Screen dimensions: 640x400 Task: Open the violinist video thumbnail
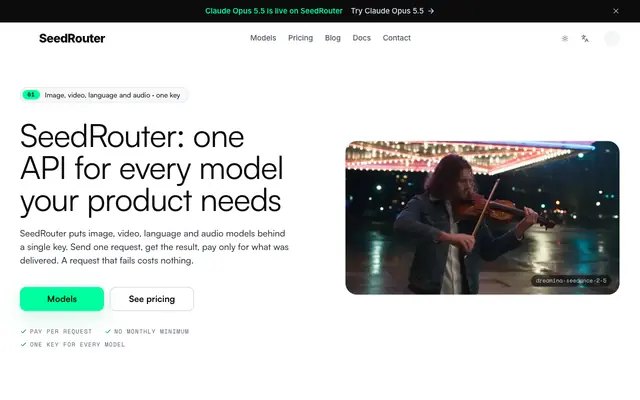coord(482,218)
